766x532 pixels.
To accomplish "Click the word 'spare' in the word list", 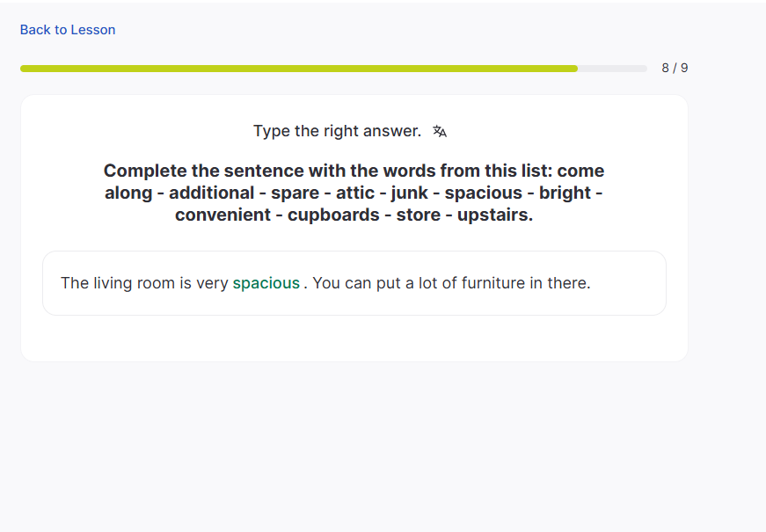I will coord(295,193).
